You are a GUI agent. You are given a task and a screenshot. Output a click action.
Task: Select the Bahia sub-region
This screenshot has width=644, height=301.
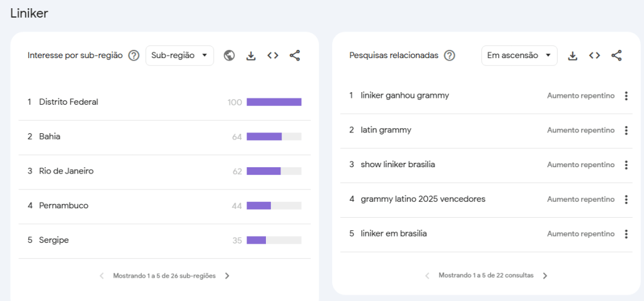pyautogui.click(x=164, y=137)
